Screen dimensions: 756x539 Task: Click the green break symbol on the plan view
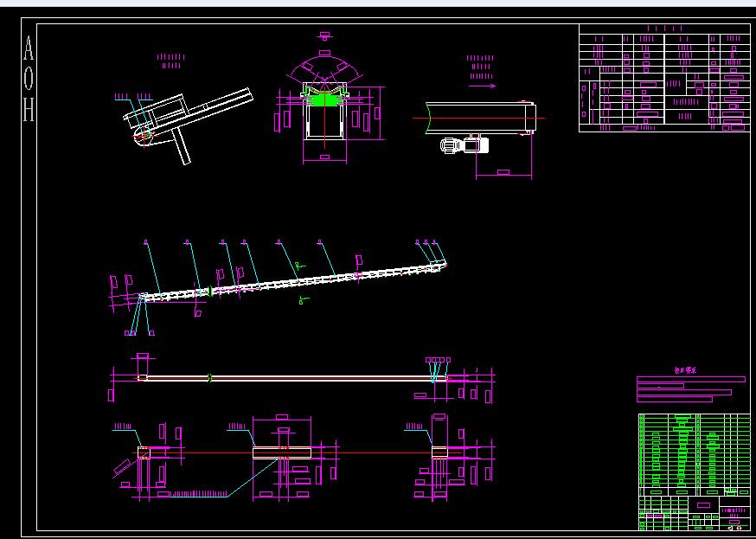[209, 378]
